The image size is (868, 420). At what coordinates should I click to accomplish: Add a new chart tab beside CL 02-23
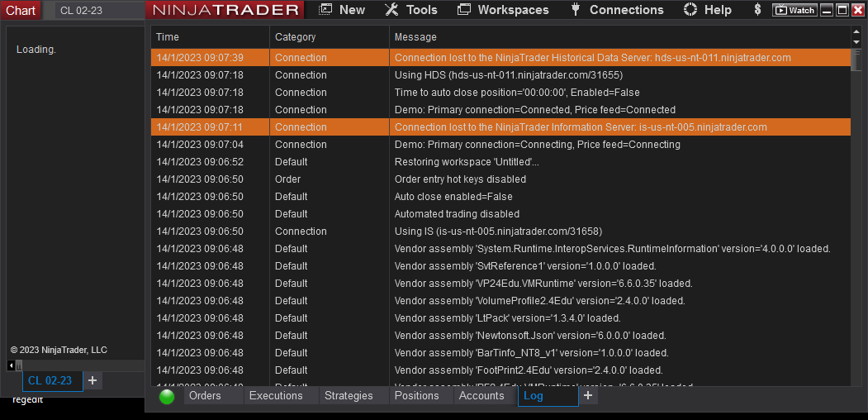click(92, 381)
